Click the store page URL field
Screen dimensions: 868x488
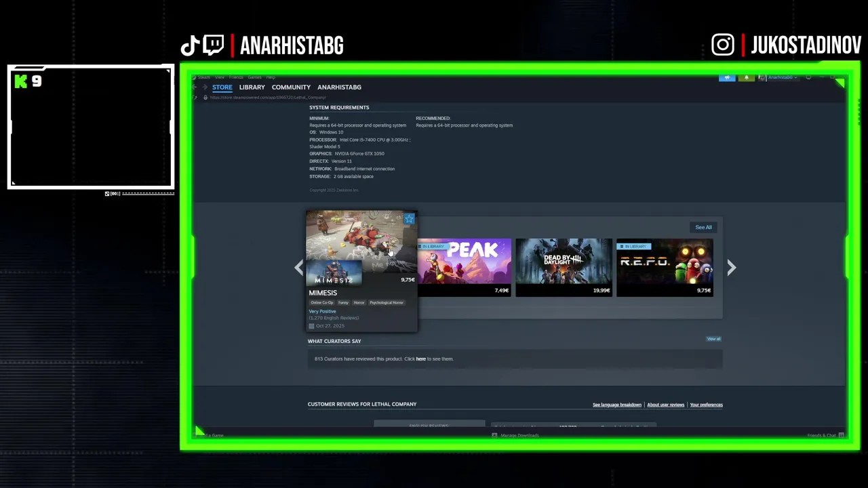(268, 98)
